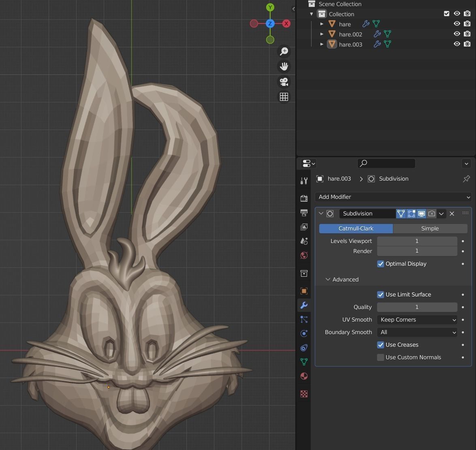The image size is (476, 450).
Task: Open the Output properties tab
Action: 304,212
